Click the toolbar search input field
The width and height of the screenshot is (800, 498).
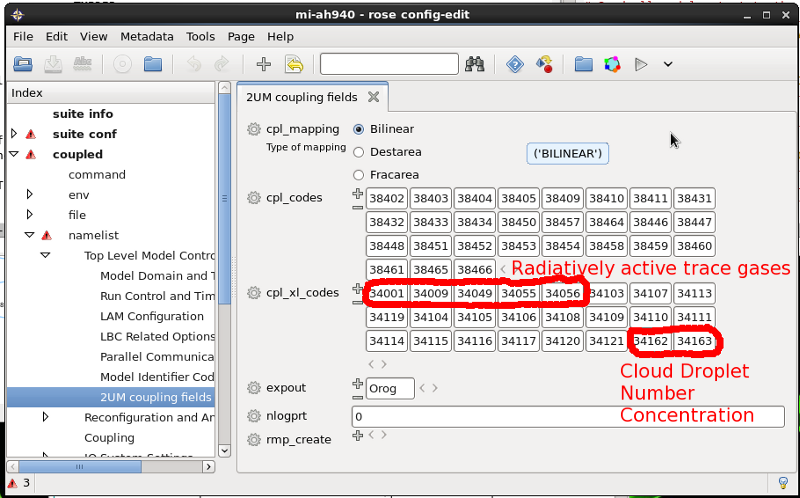click(389, 64)
